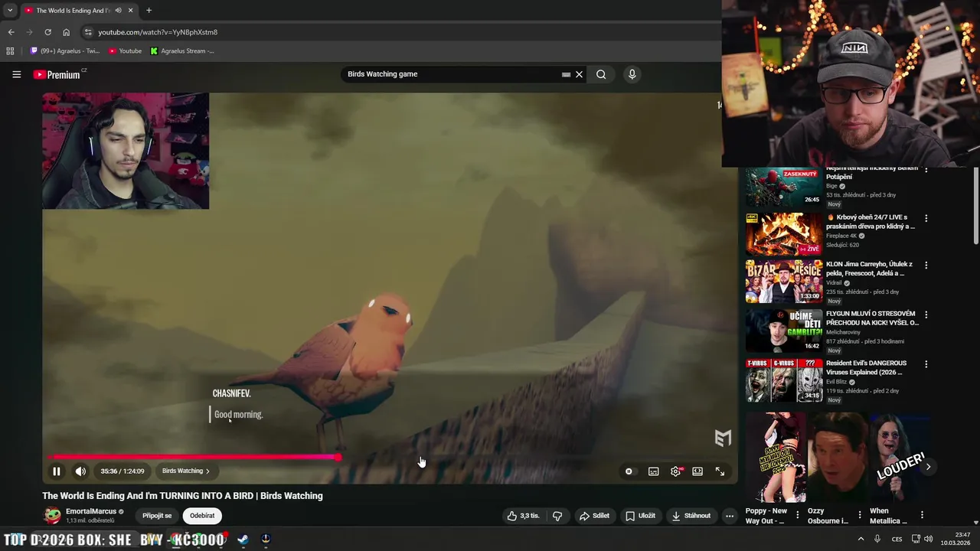Mute tab via speaker icon on tab
The height and width of the screenshot is (551, 980).
point(118,11)
